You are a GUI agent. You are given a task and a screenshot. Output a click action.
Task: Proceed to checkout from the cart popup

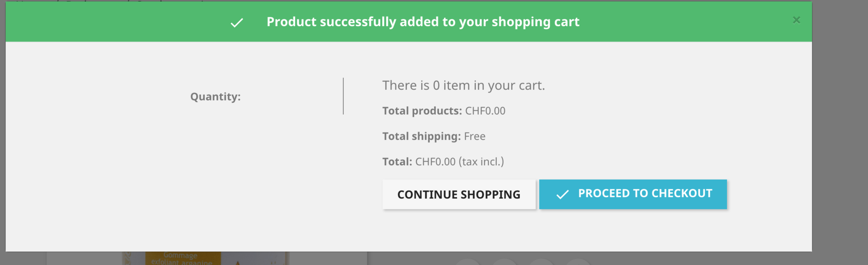point(633,194)
